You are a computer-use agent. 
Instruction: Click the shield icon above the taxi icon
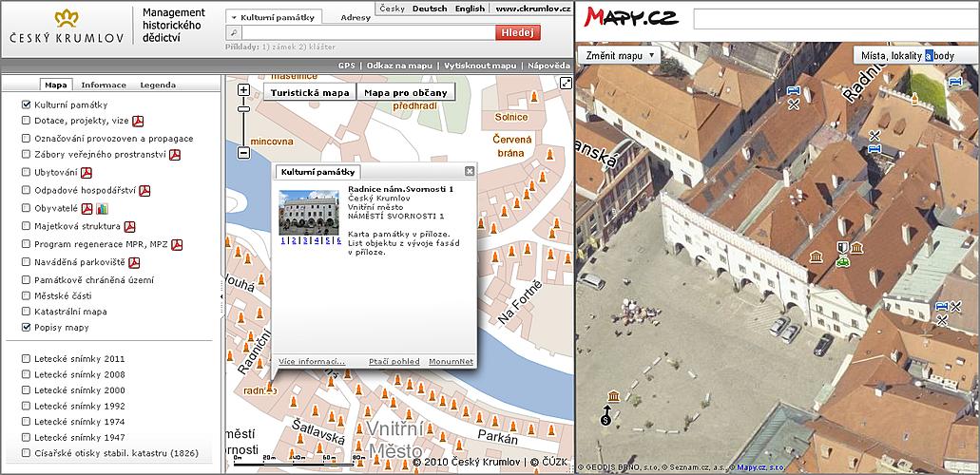[x=842, y=248]
